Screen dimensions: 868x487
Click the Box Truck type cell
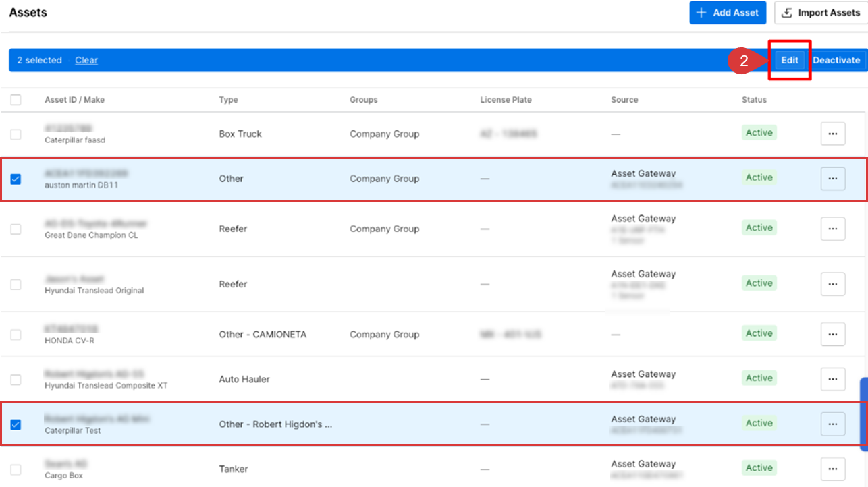240,134
